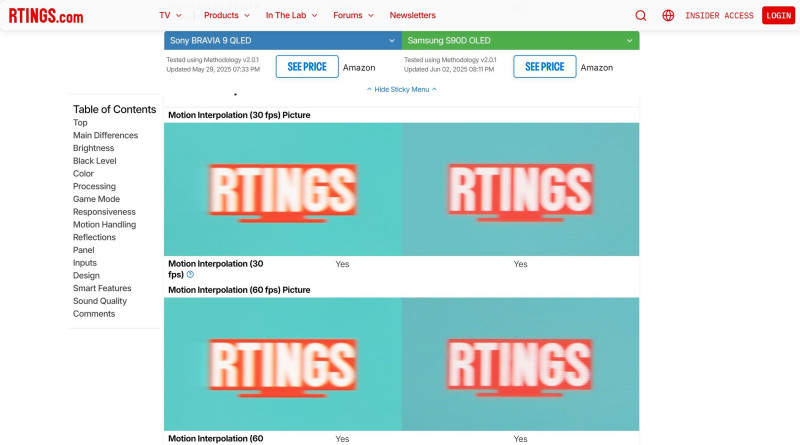Go to Color section
The width and height of the screenshot is (800, 445).
point(83,174)
